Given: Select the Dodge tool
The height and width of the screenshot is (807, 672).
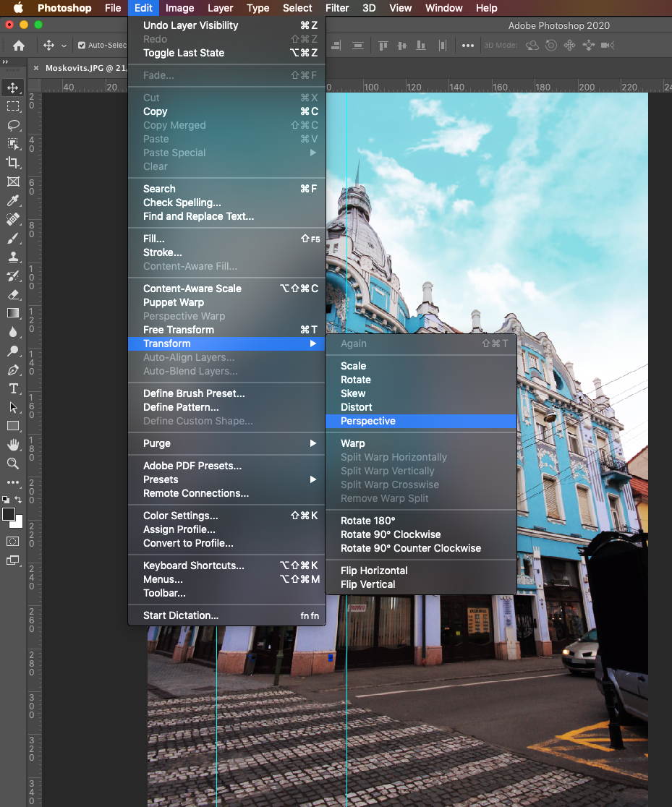Looking at the screenshot, I should pos(13,351).
